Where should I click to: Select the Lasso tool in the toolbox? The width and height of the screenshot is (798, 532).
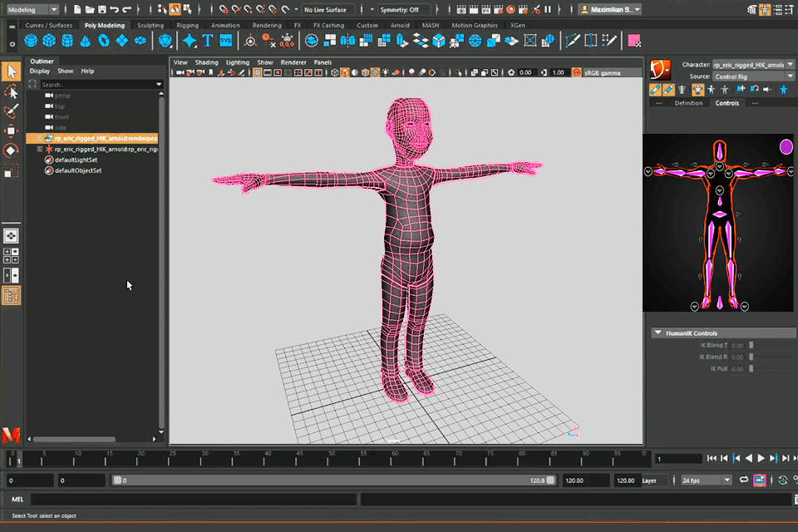(11, 91)
